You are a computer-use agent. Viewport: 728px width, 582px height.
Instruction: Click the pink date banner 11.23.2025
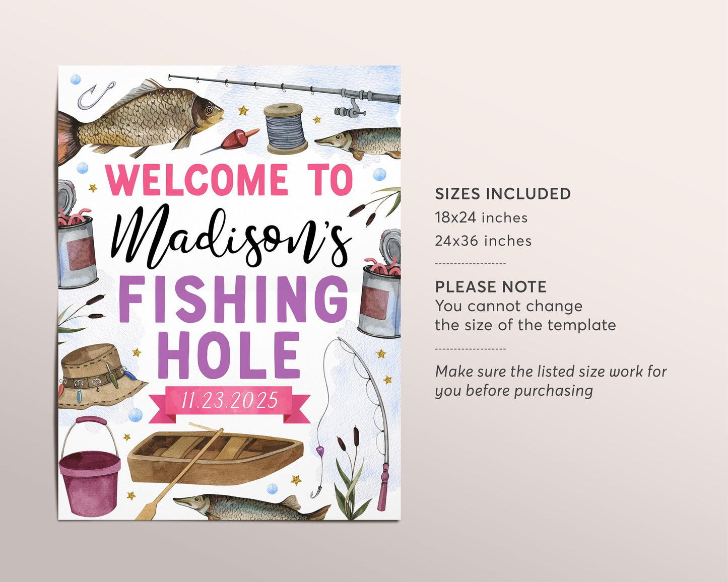(230, 402)
